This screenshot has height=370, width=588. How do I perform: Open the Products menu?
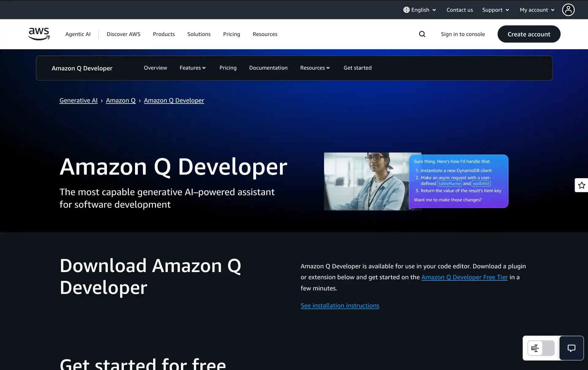(164, 34)
